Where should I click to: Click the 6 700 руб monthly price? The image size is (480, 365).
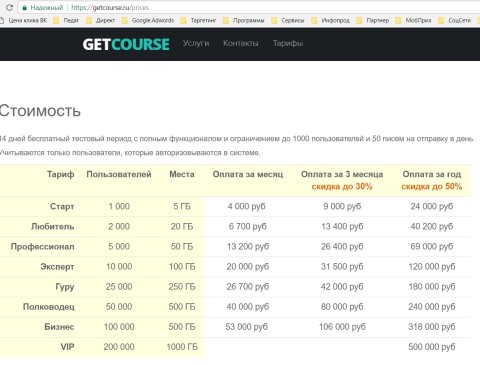pyautogui.click(x=248, y=227)
